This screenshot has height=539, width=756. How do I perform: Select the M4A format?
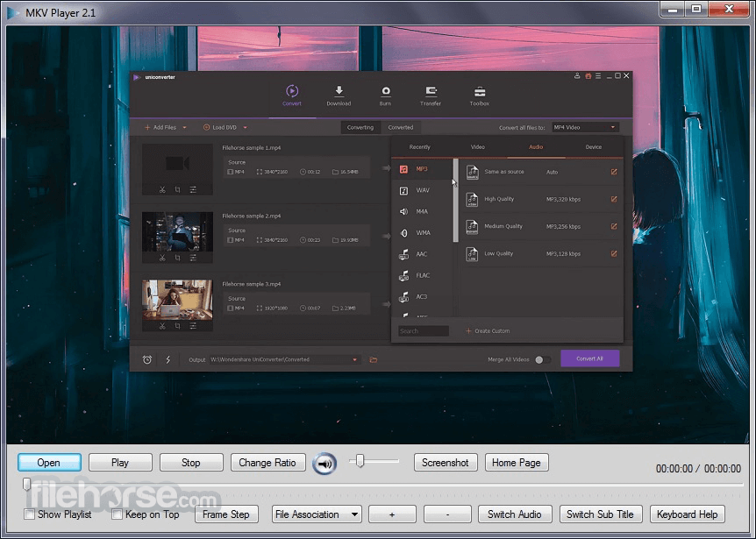(421, 211)
